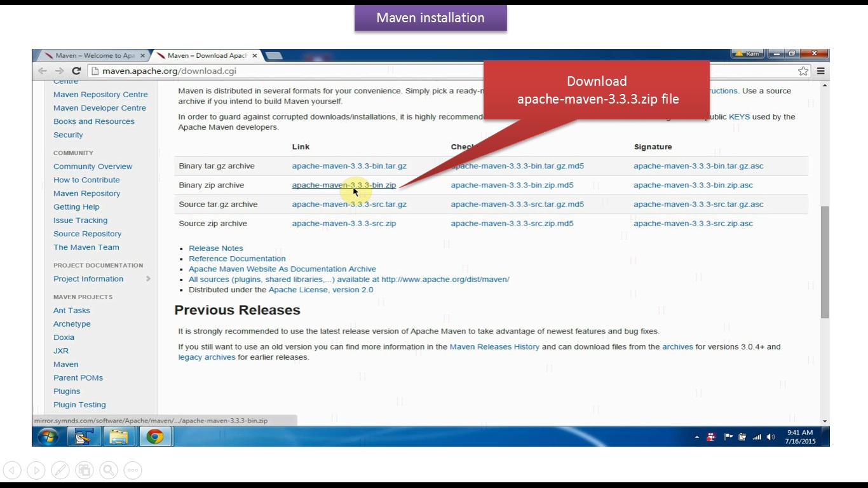Image resolution: width=868 pixels, height=488 pixels.
Task: Open the slideshow pen tool icon
Action: [x=60, y=470]
